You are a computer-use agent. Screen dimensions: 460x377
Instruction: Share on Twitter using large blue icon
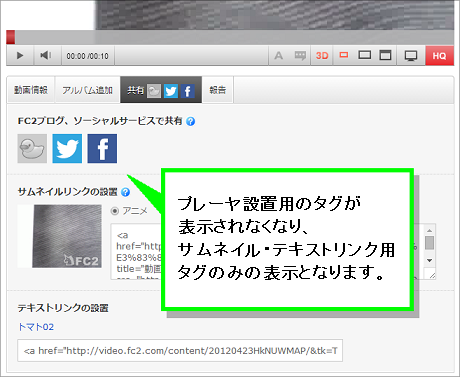pos(67,149)
